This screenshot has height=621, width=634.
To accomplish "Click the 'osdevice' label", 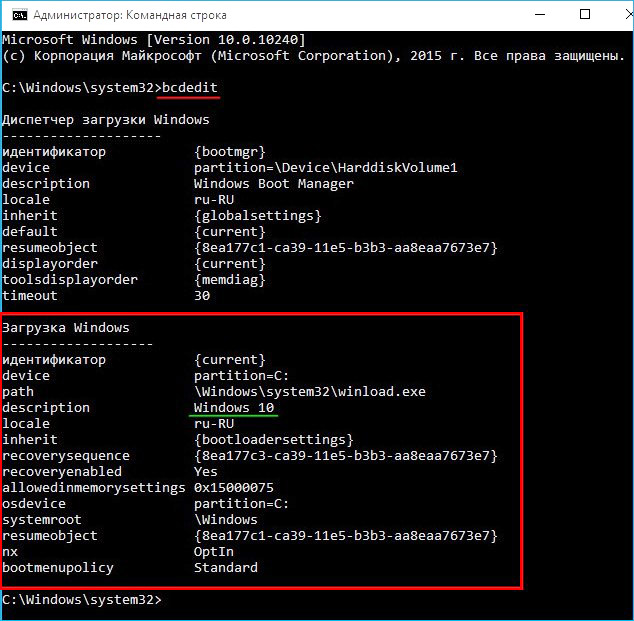I will (34, 503).
